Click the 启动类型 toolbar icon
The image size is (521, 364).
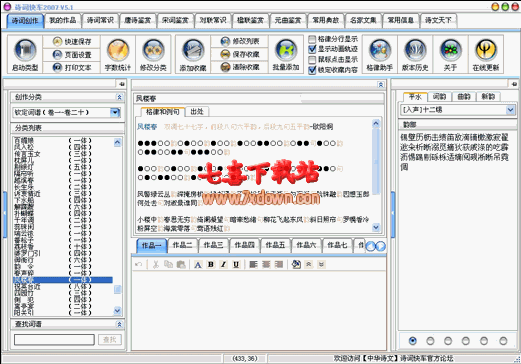25,54
